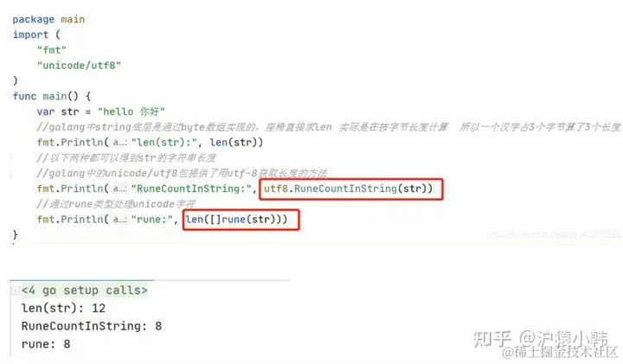Click the comment starting '//golang中string底层'

pyautogui.click(x=328, y=127)
